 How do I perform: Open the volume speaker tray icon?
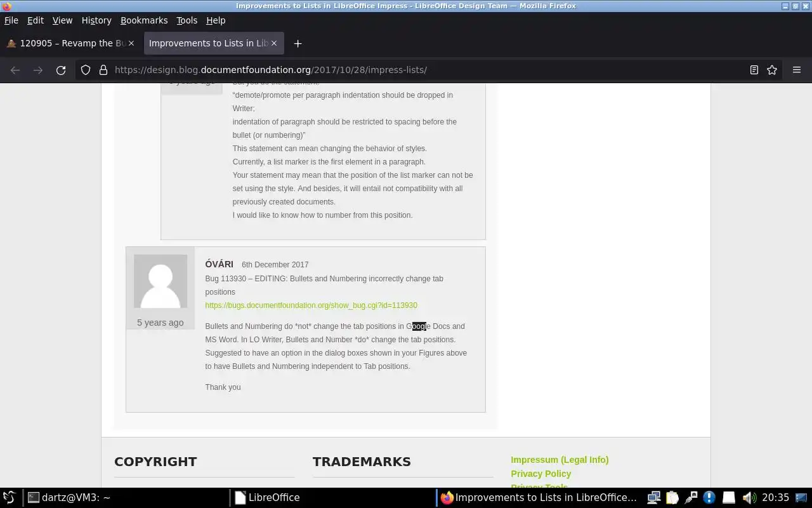point(749,497)
